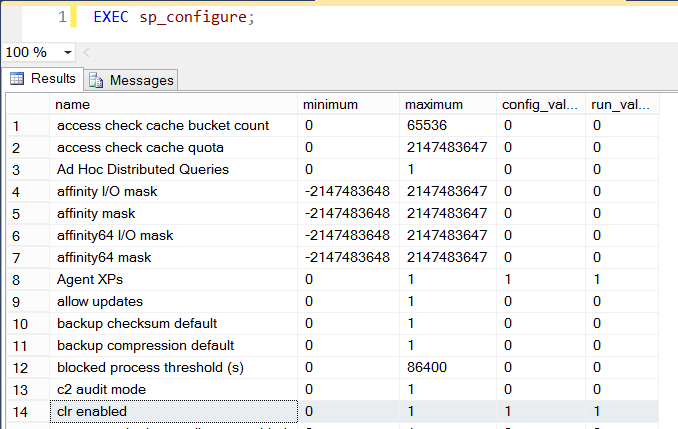This screenshot has width=678, height=429.
Task: Click the Results tab grid icon
Action: pos(17,79)
